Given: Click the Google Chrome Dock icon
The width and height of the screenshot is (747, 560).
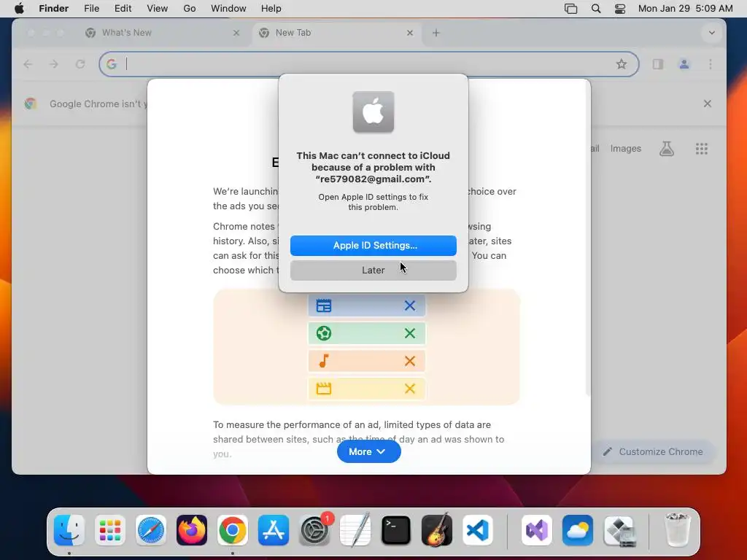Looking at the screenshot, I should click(x=233, y=530).
